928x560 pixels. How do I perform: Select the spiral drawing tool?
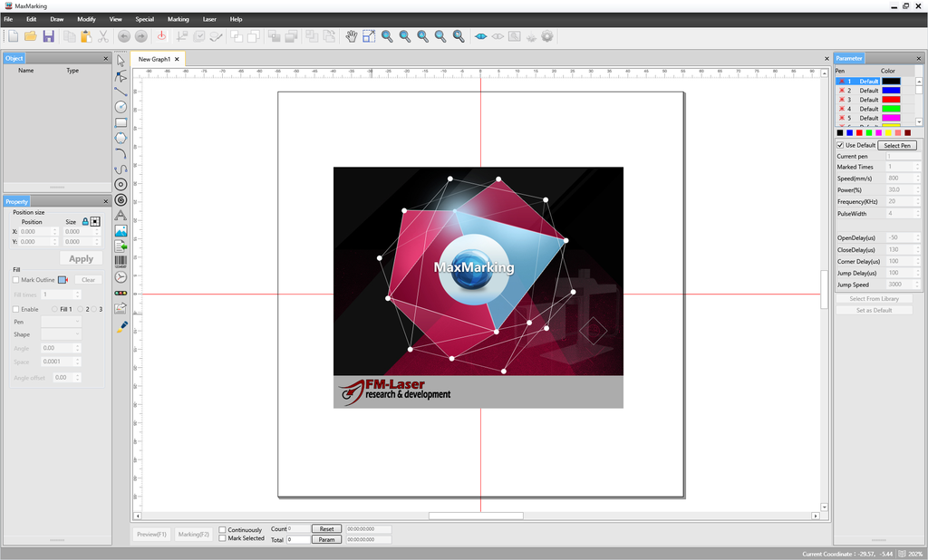[x=121, y=200]
